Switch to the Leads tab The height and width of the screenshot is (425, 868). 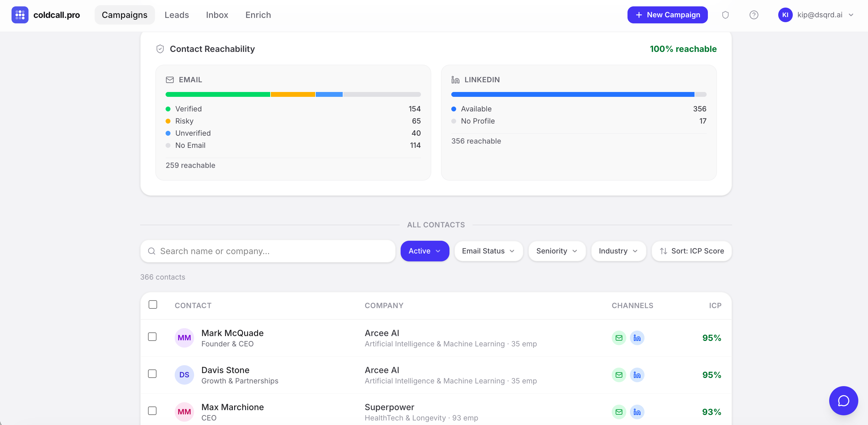point(177,15)
